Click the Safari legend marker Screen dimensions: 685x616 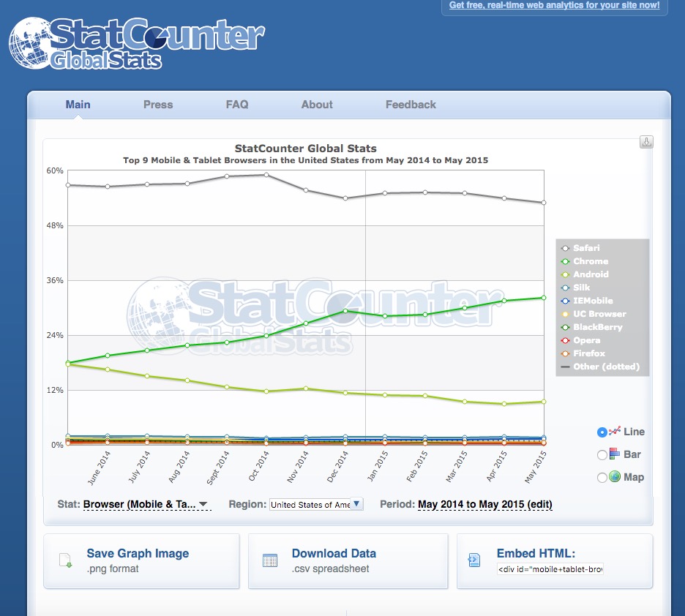pos(565,248)
